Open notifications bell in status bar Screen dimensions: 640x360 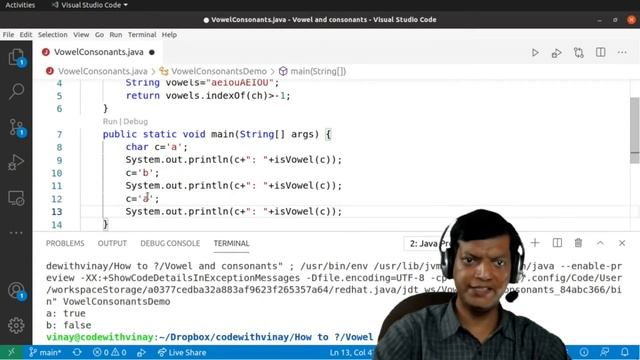(624, 352)
